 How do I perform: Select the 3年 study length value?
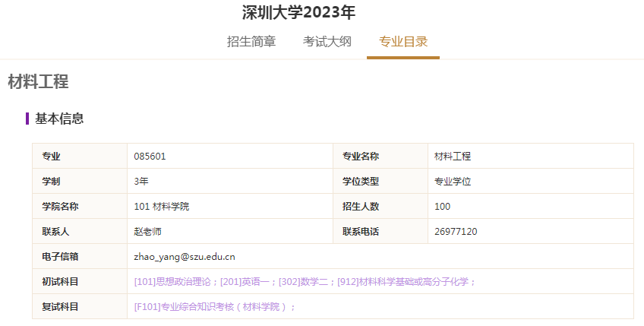(141, 182)
